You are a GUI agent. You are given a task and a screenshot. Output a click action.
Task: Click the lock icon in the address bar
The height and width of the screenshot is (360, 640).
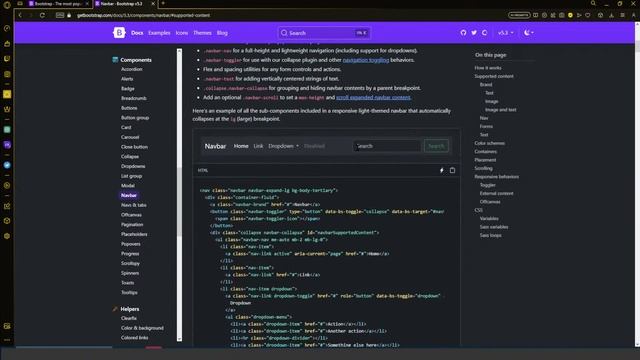pyautogui.click(x=69, y=15)
